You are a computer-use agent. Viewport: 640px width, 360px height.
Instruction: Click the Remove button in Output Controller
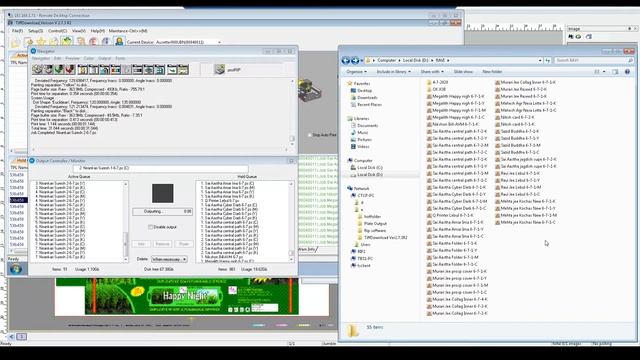click(x=162, y=244)
